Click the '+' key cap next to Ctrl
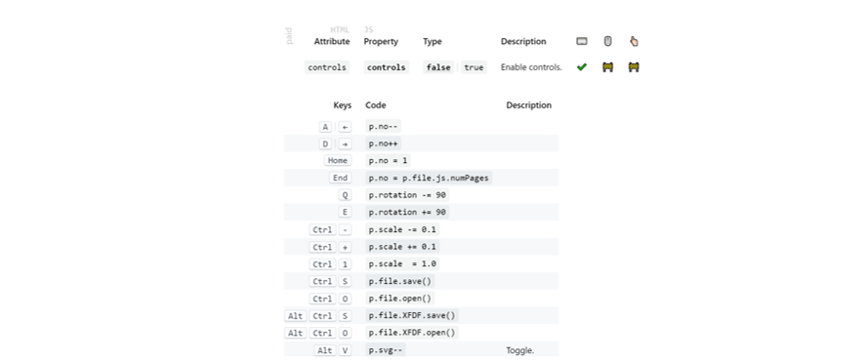The height and width of the screenshot is (360, 868). tap(345, 247)
